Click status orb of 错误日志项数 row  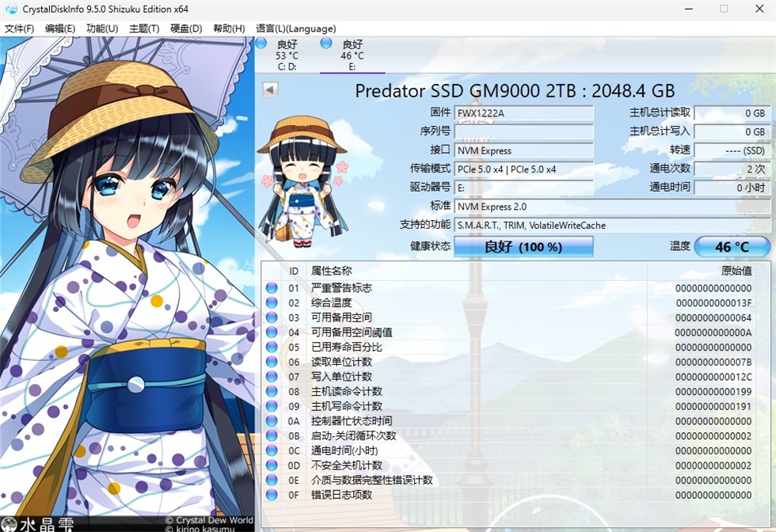point(271,495)
